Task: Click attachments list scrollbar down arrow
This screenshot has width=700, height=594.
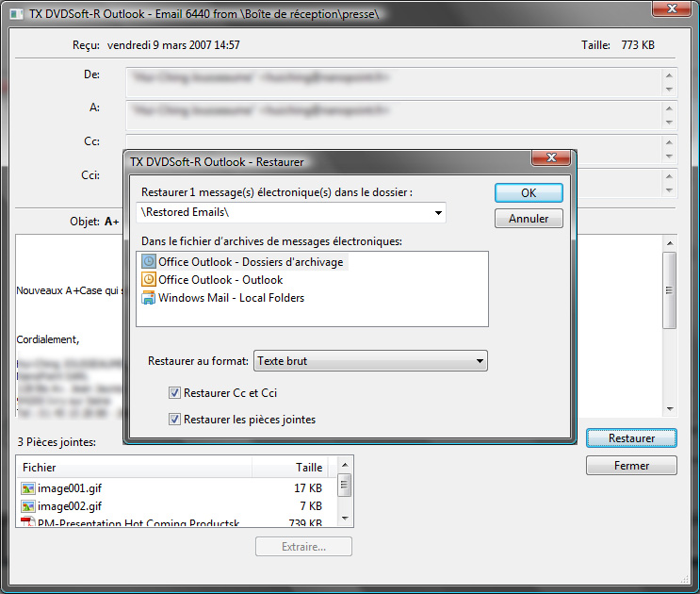Action: coord(345,519)
